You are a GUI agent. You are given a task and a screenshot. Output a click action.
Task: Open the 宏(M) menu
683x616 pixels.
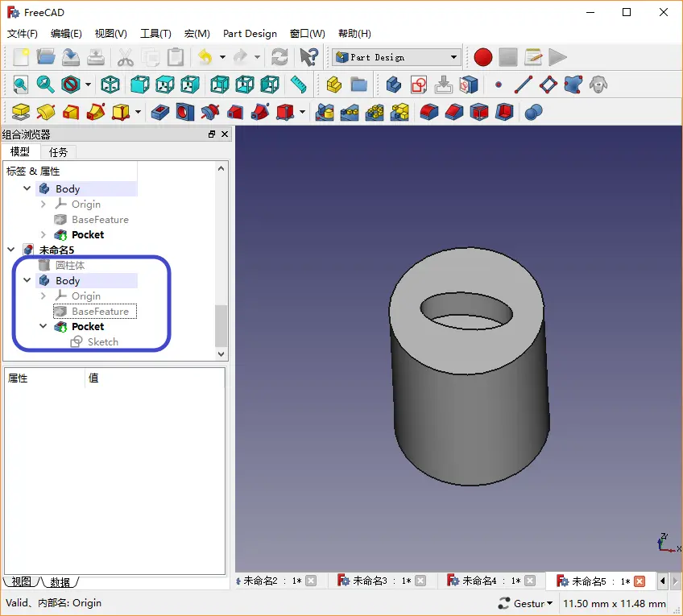197,34
